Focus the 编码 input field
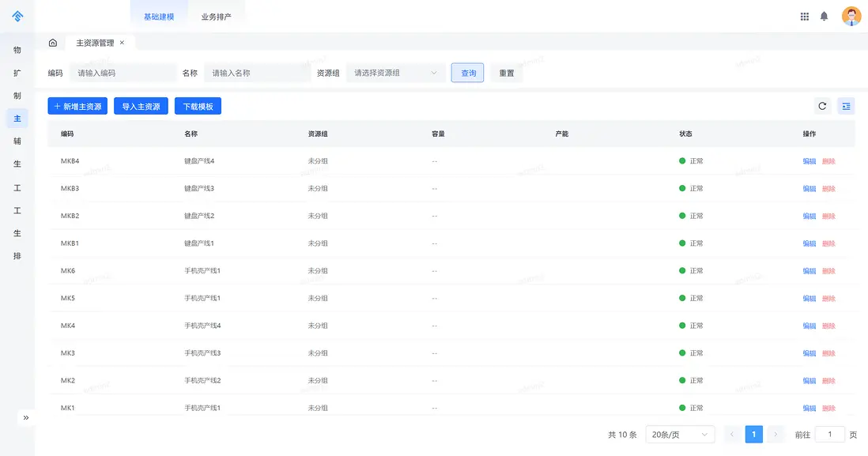 pos(123,73)
